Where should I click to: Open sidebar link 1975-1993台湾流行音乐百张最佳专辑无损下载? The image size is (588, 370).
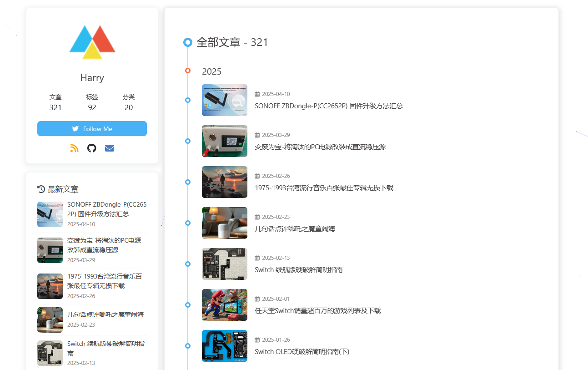[x=105, y=281]
